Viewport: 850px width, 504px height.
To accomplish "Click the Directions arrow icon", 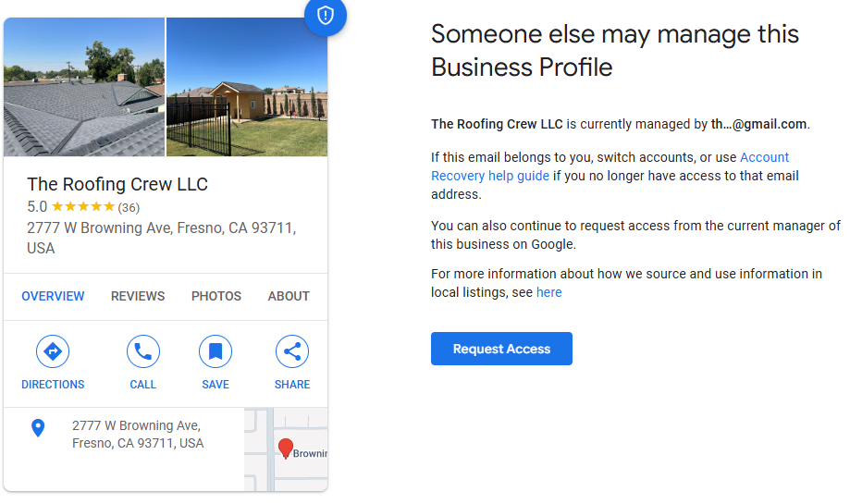I will coord(53,351).
